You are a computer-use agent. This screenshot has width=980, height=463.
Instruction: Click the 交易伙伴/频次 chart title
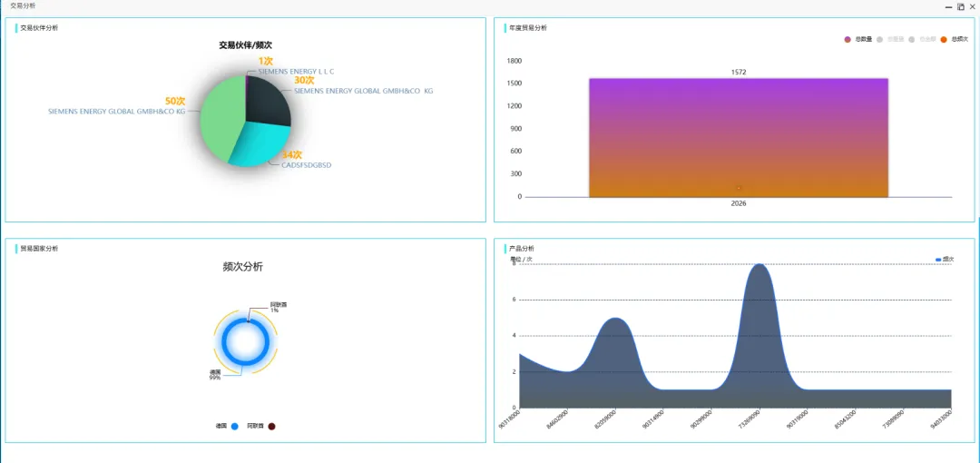tap(246, 45)
